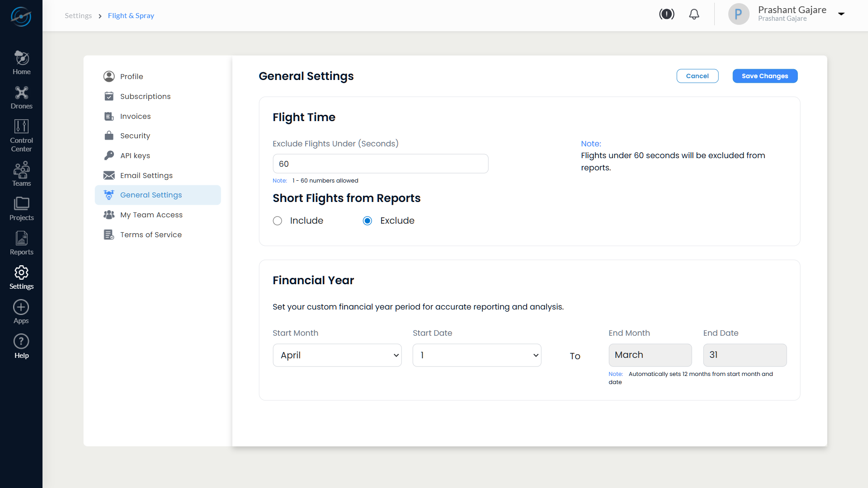Click the Exclude Flights Under seconds field
The image size is (868, 488).
[380, 164]
